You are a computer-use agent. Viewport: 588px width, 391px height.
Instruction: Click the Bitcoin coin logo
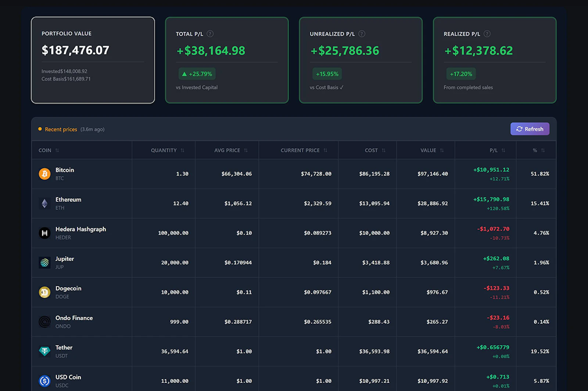click(x=44, y=174)
